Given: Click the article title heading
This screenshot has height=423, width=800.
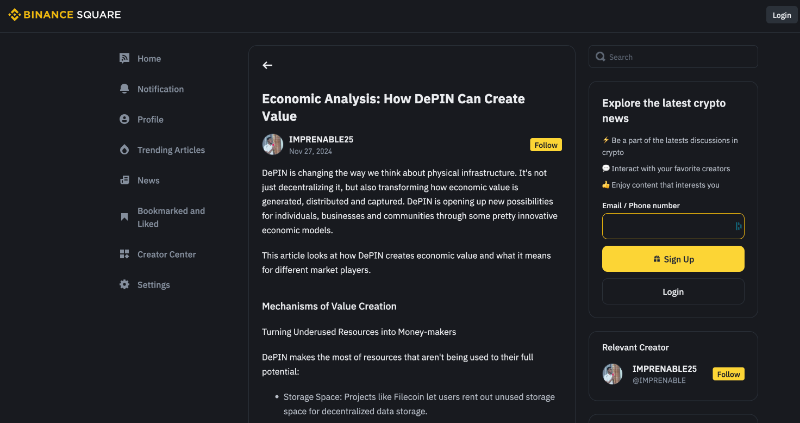Looking at the screenshot, I should click(393, 107).
